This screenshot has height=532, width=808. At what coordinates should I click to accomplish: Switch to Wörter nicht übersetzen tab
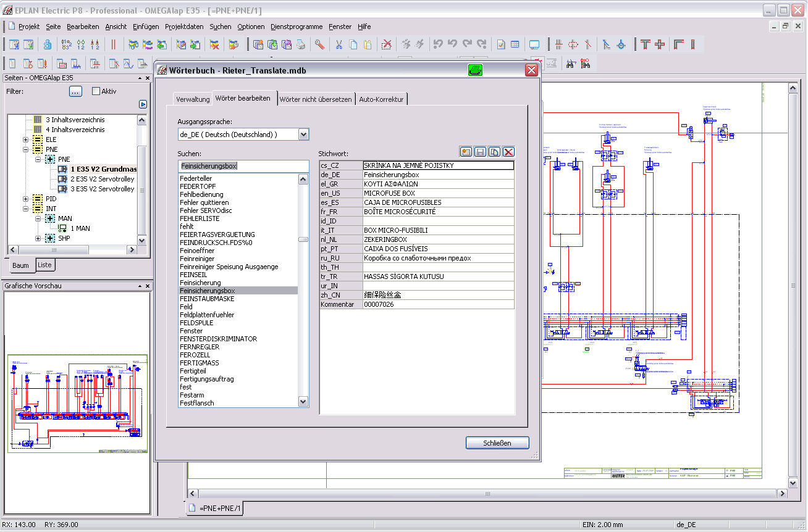(316, 99)
